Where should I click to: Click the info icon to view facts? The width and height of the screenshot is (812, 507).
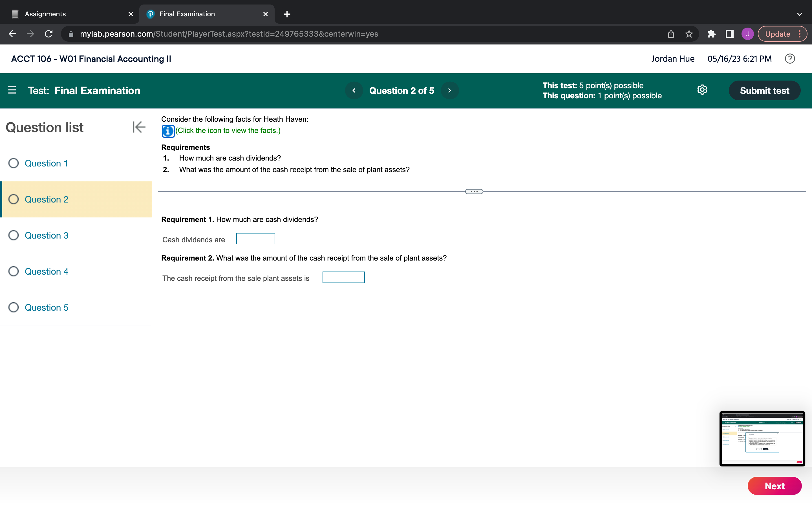(x=168, y=130)
